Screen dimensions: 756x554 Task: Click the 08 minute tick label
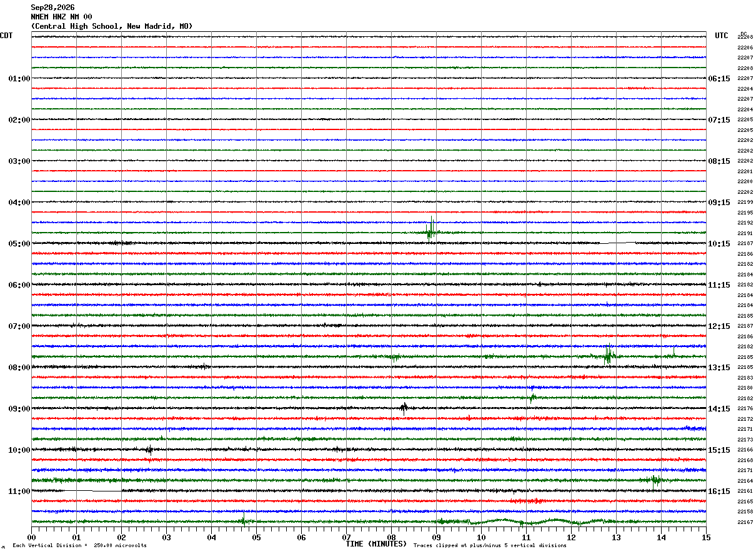pos(391,537)
